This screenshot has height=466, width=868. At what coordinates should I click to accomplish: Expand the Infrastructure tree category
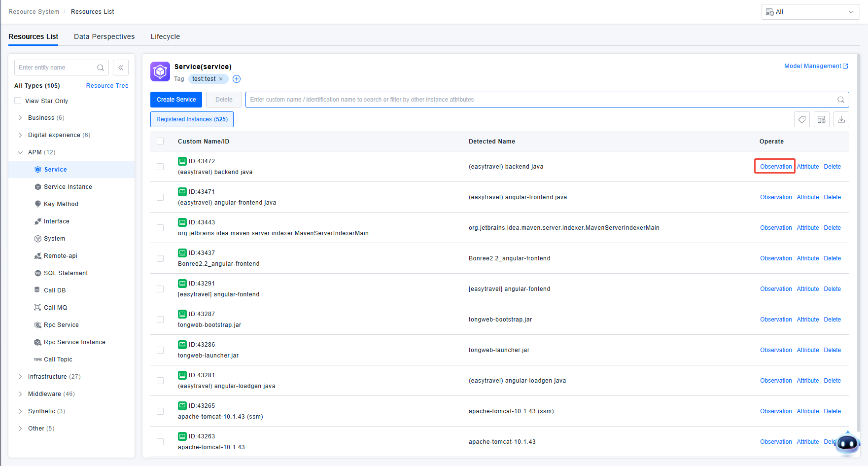point(20,377)
